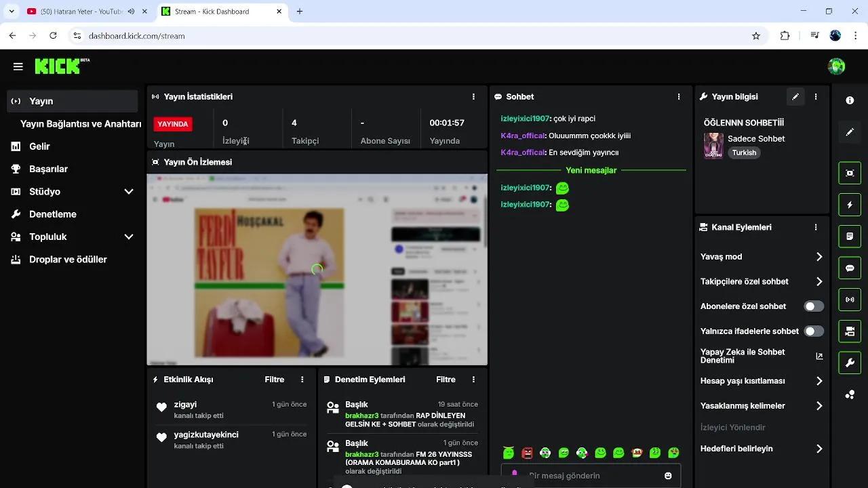Pick the heart-eyes green emote in chat quick bar
868x488 pixels.
(673, 453)
